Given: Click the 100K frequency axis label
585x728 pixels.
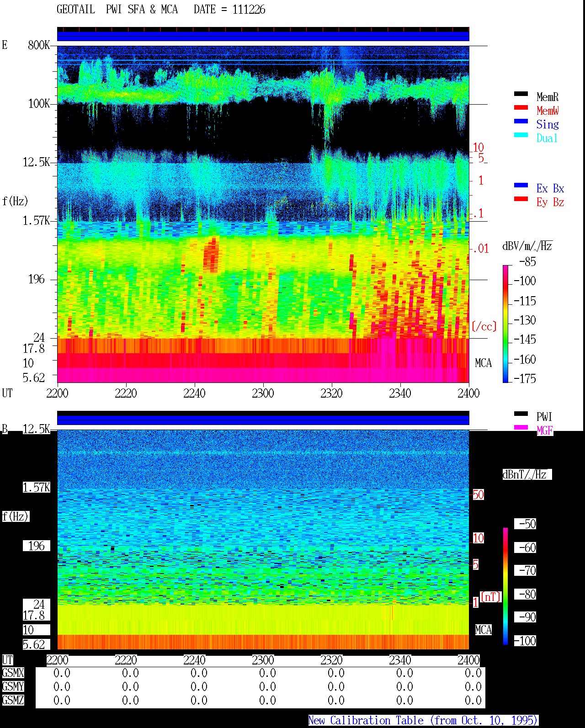Looking at the screenshot, I should [x=39, y=103].
